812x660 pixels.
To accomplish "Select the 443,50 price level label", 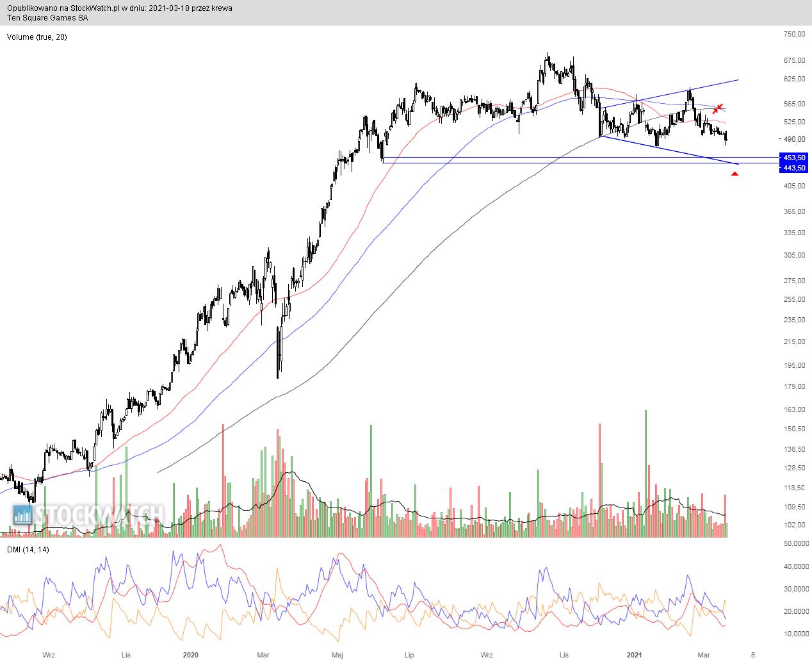I will point(794,168).
